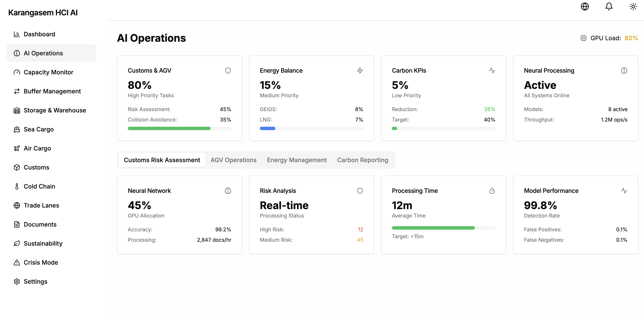This screenshot has height=320, width=644.
Task: Switch to the AGV Operations tab
Action: (233, 160)
